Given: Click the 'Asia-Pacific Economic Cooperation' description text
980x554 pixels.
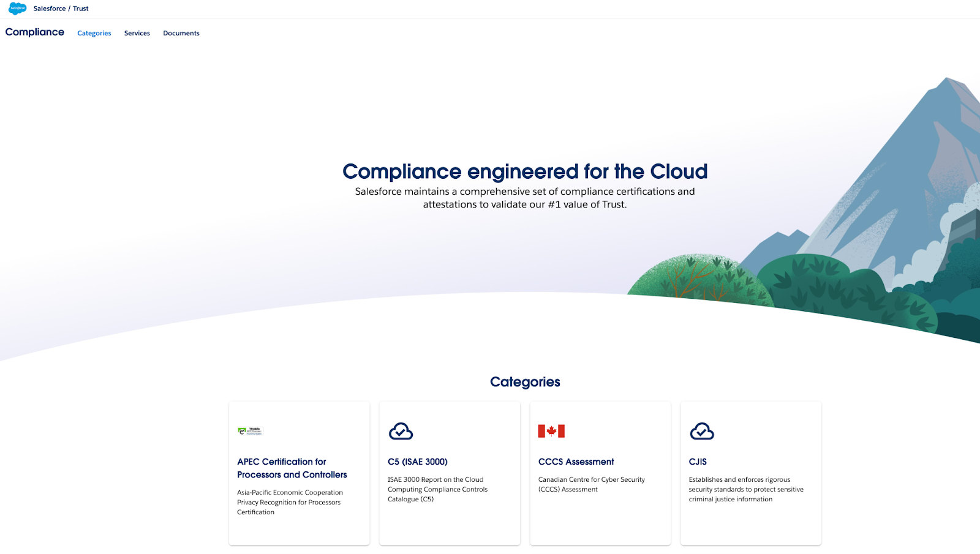Looking at the screenshot, I should [x=290, y=502].
